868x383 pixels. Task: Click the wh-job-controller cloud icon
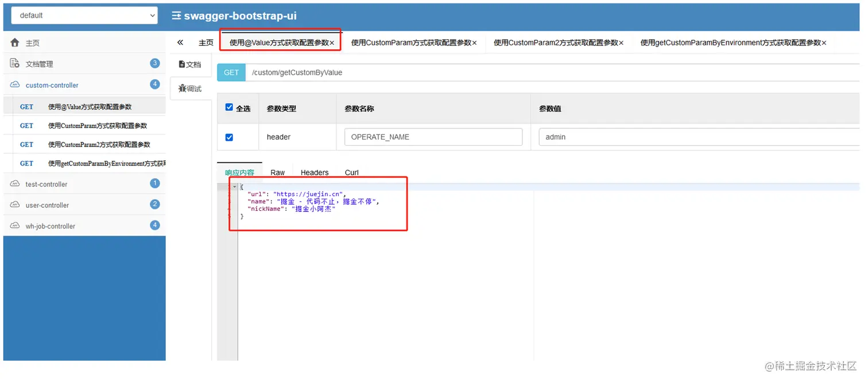[x=15, y=226]
